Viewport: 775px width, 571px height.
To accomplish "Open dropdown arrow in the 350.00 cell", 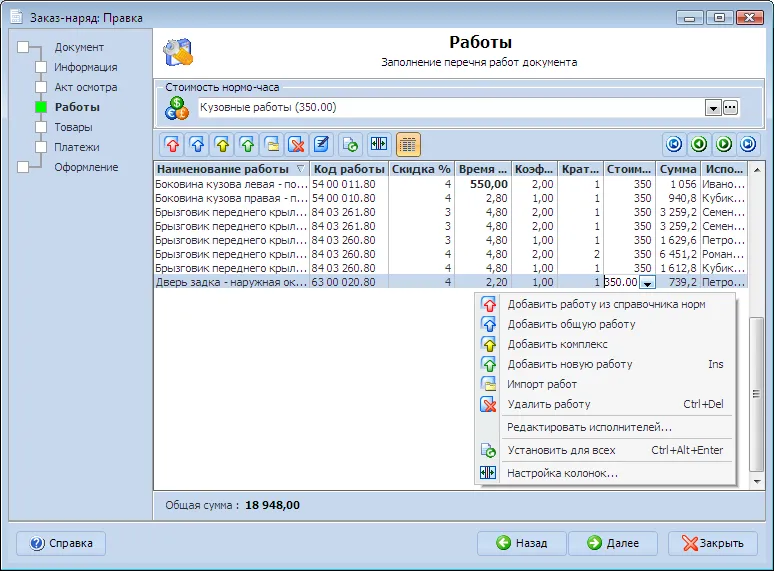I will pyautogui.click(x=647, y=282).
